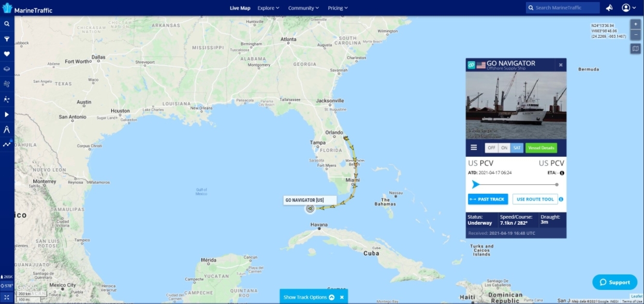The image size is (644, 304).
Task: Go to Live Map tab
Action: tap(240, 8)
